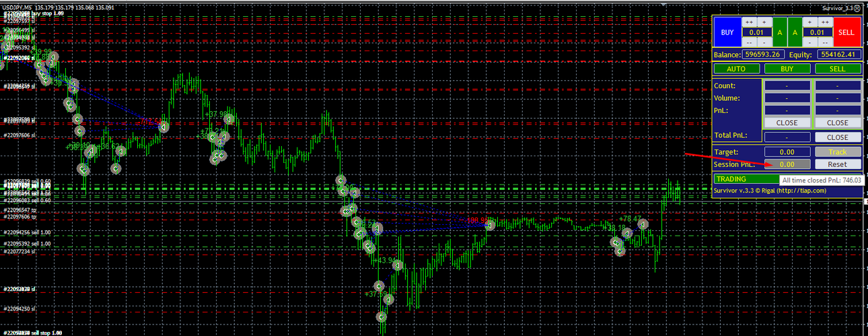The image size is (868, 336).
Task: Click the big blue BUY button
Action: 727,32
